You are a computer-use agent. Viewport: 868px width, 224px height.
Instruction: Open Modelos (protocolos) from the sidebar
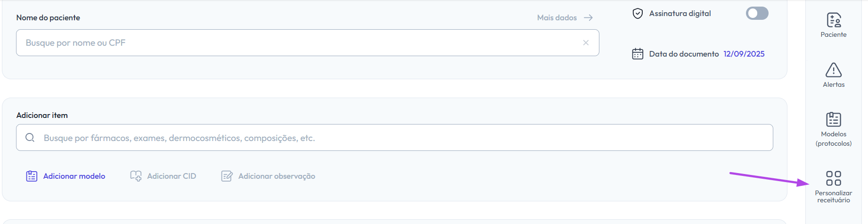click(833, 120)
